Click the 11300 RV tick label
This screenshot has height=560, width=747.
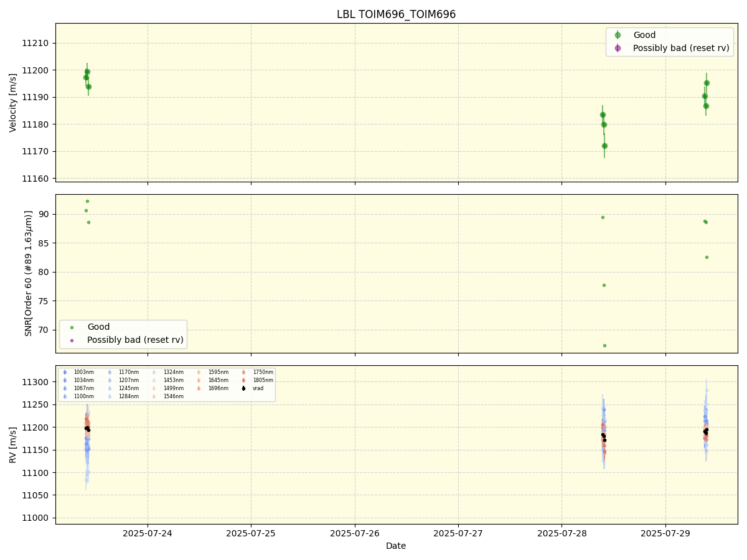(37, 382)
